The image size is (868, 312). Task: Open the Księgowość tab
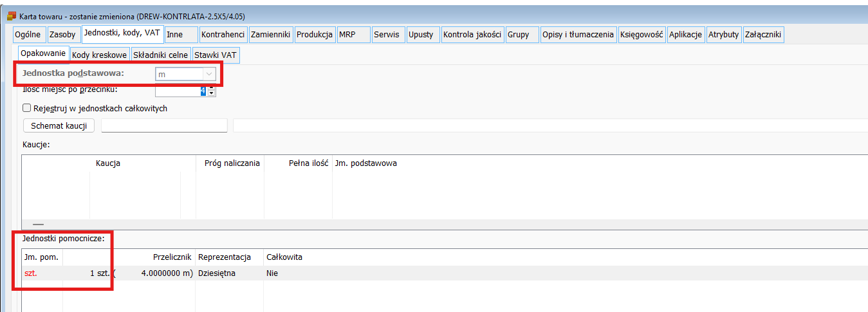642,35
